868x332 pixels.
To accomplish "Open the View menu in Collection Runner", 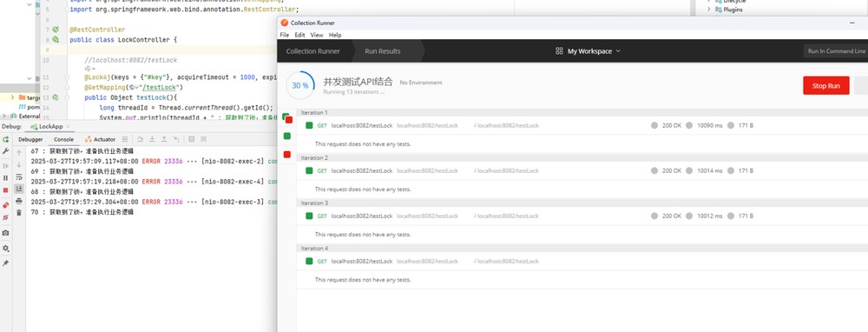I will [317, 35].
